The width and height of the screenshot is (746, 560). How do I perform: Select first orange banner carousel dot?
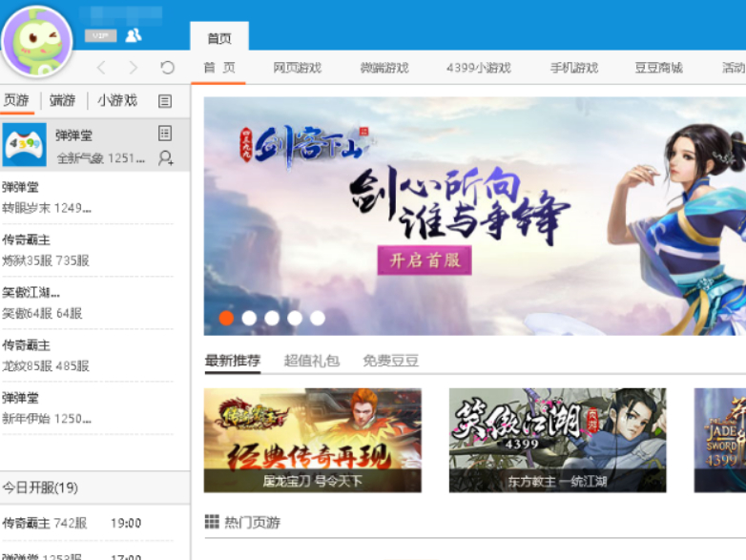pos(226,318)
